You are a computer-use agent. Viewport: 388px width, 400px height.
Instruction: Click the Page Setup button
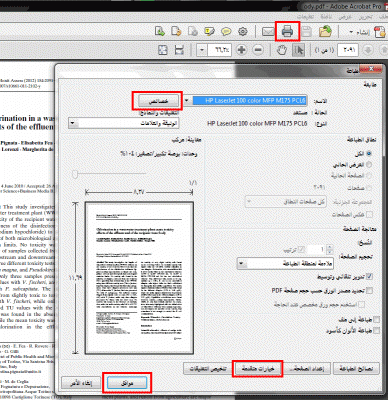click(307, 369)
